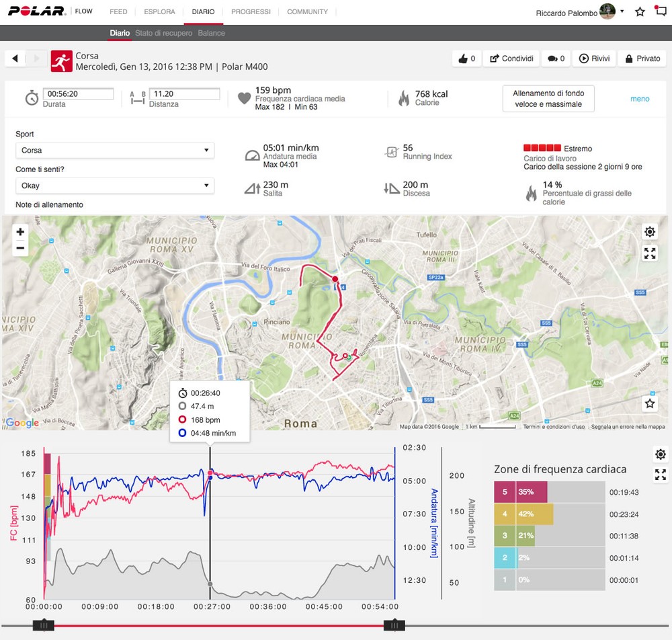Click star icon on map bottom right
Screen dimensions: 672x640
pos(649,403)
